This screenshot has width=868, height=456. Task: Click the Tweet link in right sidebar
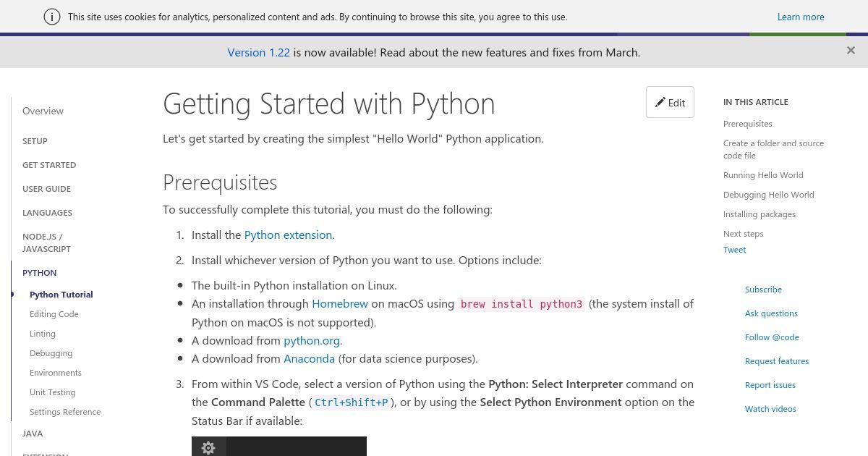tap(734, 250)
